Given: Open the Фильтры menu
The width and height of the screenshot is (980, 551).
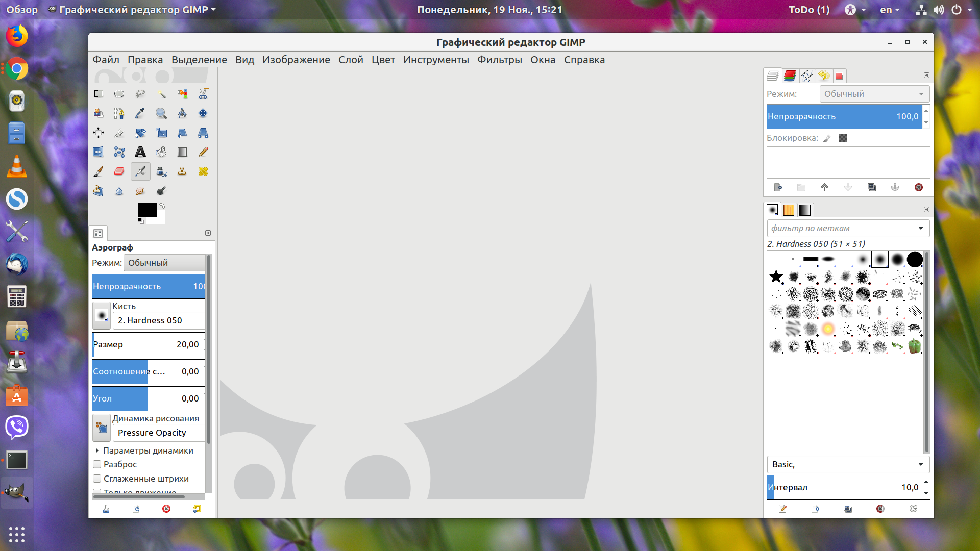Looking at the screenshot, I should [499, 60].
